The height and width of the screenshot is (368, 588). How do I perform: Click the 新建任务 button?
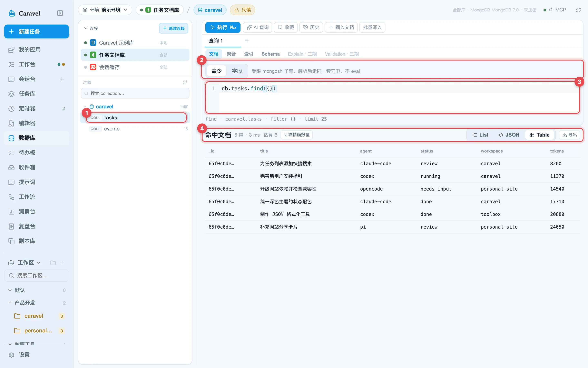tap(37, 31)
